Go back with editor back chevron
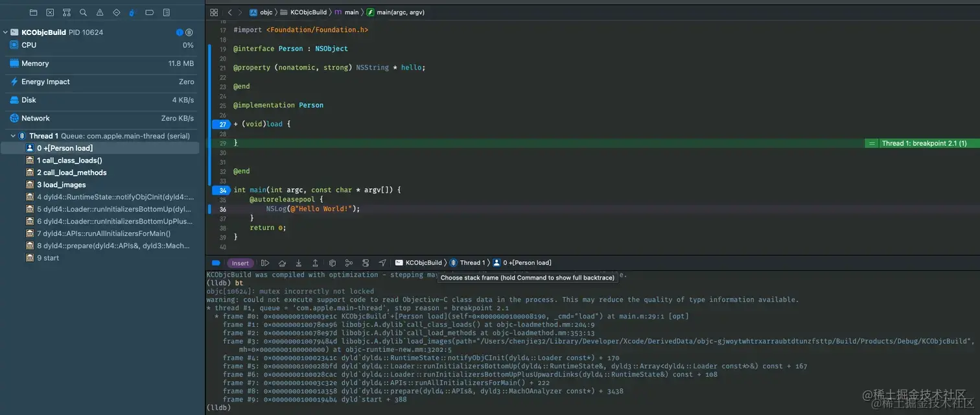 click(229, 12)
